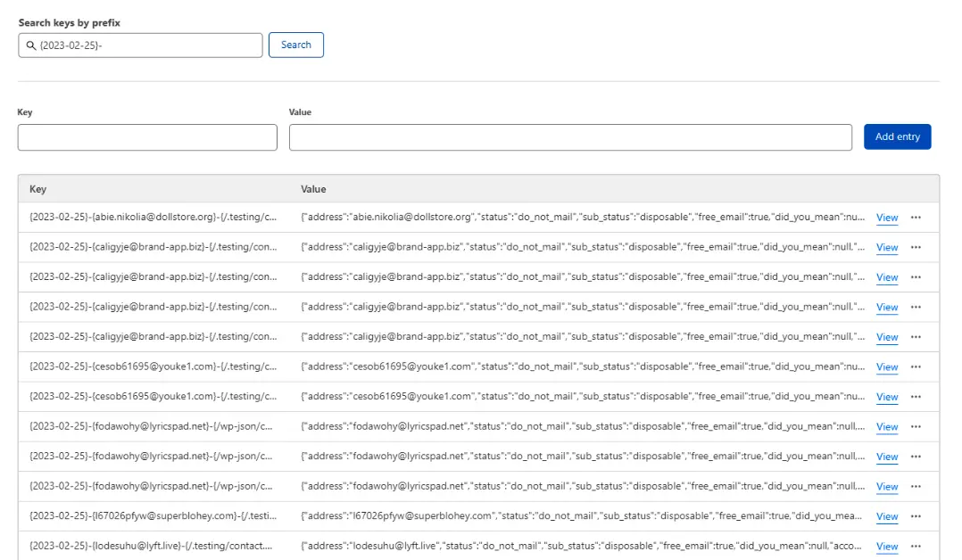Open the actions menu for cesob61695@youke1.com entry
The width and height of the screenshot is (962, 560).
(x=916, y=366)
